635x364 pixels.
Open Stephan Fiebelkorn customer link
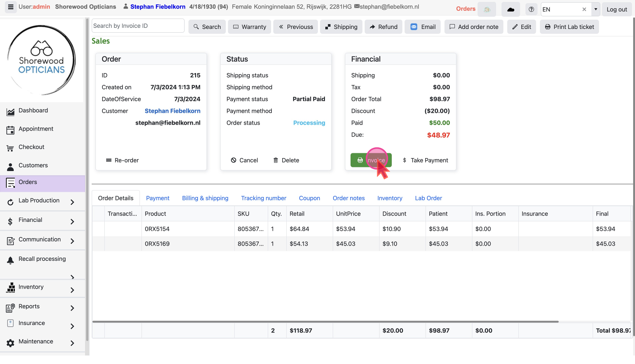pos(172,111)
